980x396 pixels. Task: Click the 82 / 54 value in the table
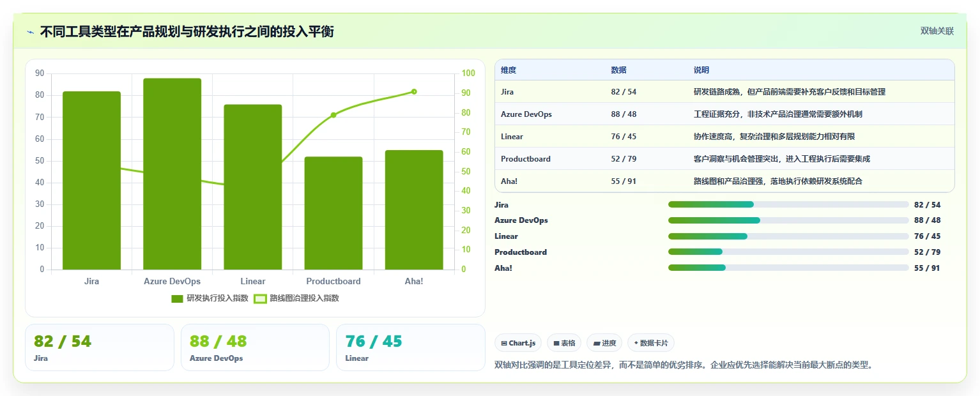coord(624,92)
